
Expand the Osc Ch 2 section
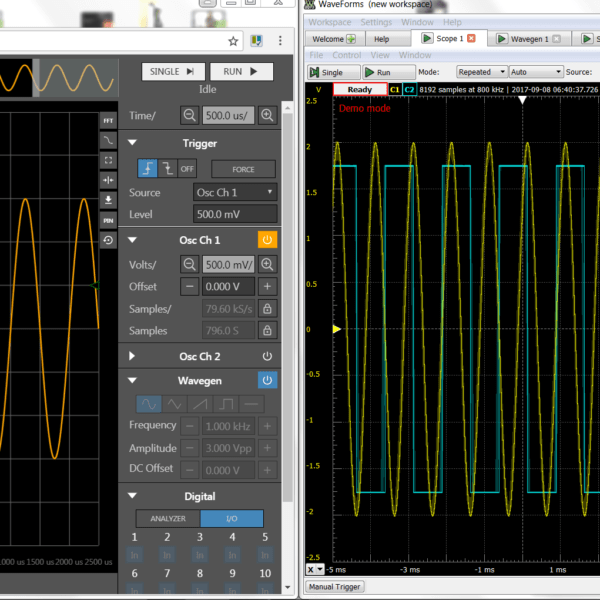132,356
